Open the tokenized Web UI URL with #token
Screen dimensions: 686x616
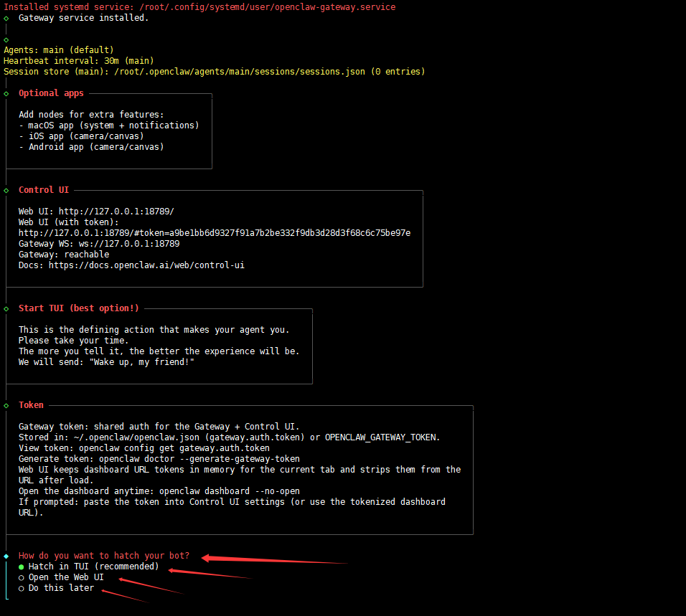pos(215,233)
